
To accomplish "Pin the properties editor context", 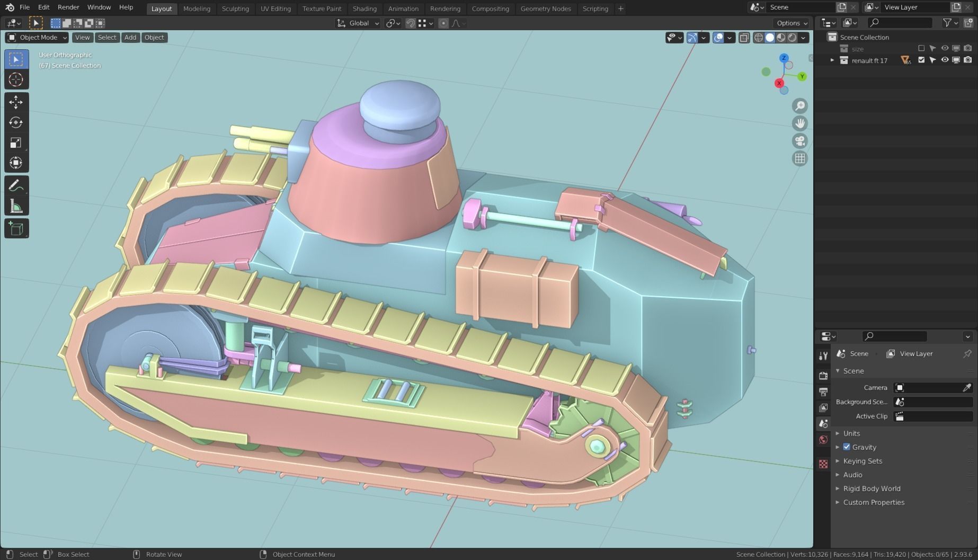I will [x=967, y=353].
